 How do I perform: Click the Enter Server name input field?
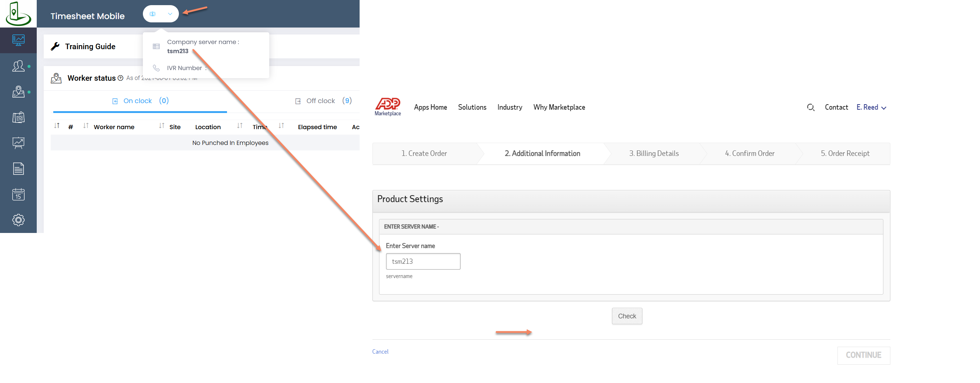point(423,262)
